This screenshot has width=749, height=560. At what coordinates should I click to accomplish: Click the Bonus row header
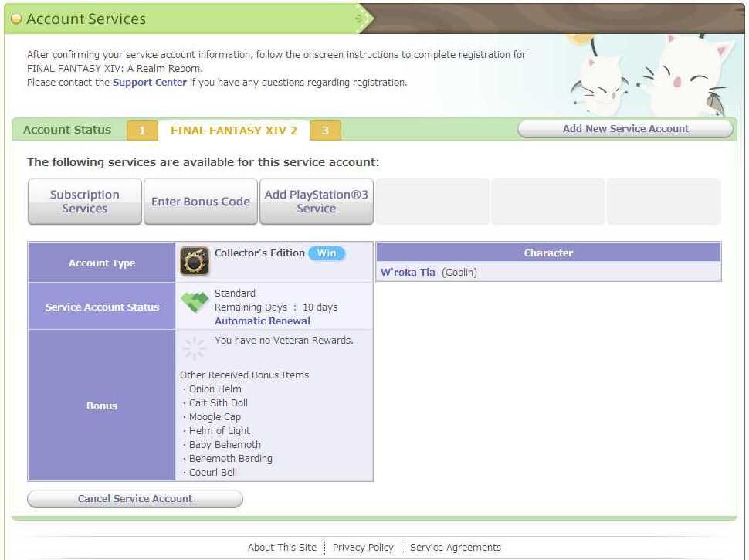(102, 406)
